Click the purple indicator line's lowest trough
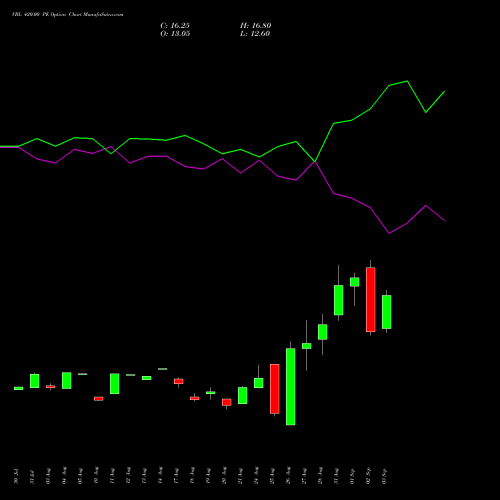This screenshot has height=500, width=500. (x=389, y=233)
